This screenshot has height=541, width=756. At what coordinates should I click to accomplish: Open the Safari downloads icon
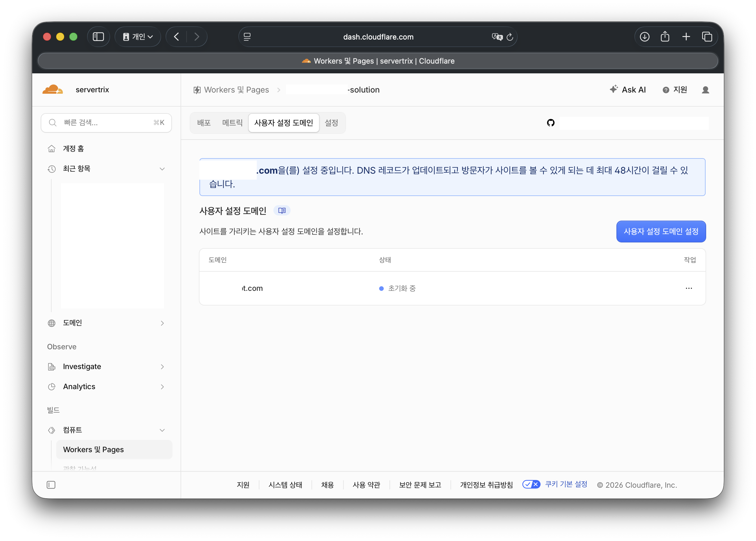point(645,37)
